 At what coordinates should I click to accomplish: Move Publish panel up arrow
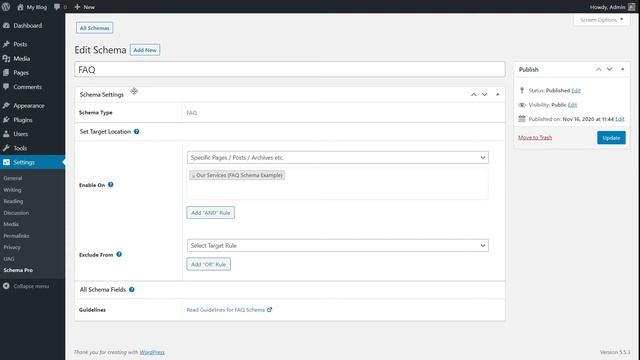pyautogui.click(x=598, y=69)
